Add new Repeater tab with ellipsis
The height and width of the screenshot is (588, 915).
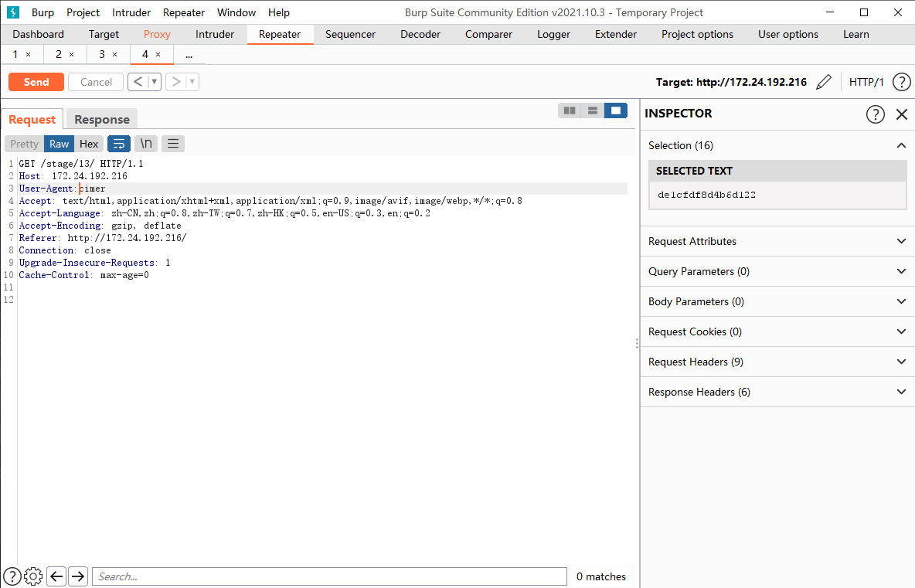click(189, 55)
